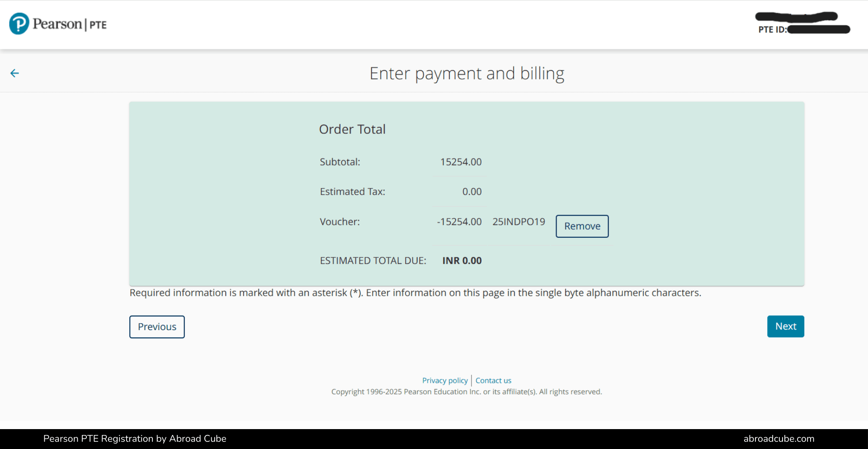
Task: Remove the applied voucher 25INDPO19
Action: point(582,226)
